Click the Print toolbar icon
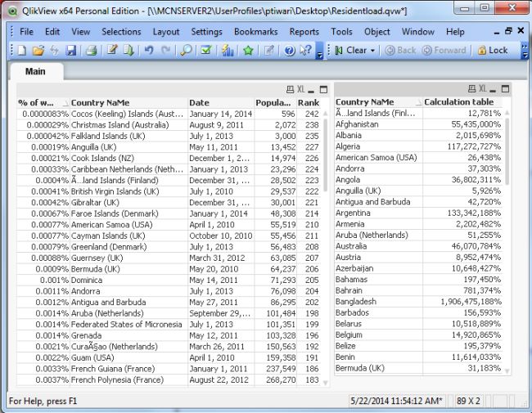Image resolution: width=532 pixels, height=413 pixels. coord(92,51)
